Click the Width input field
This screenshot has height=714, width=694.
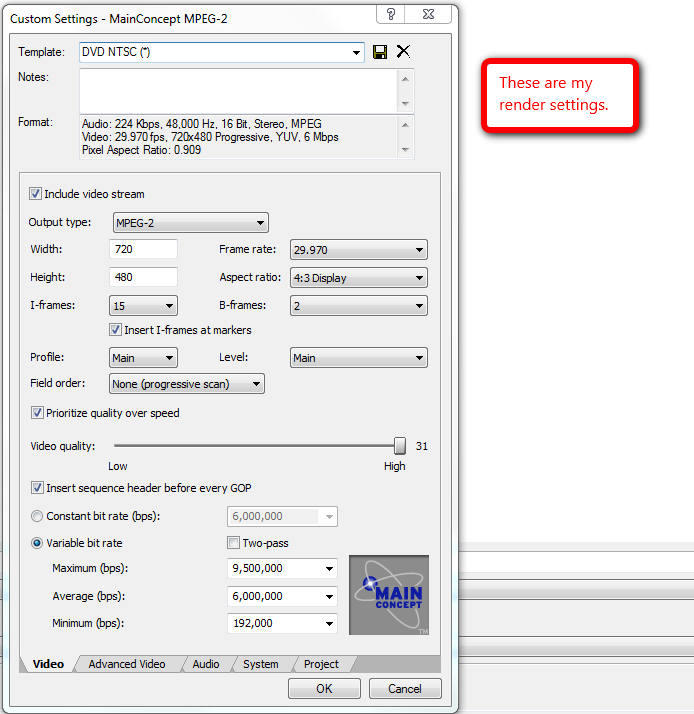coord(143,250)
